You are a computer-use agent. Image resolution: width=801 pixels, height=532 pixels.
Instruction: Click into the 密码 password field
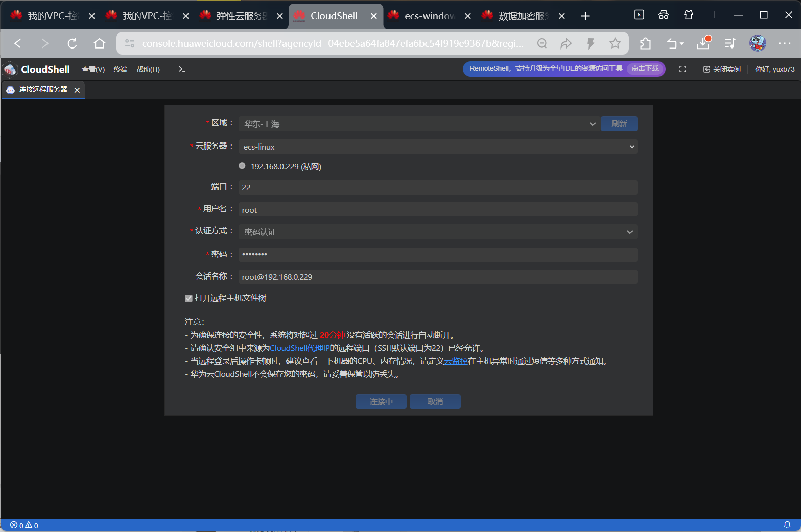coord(438,254)
